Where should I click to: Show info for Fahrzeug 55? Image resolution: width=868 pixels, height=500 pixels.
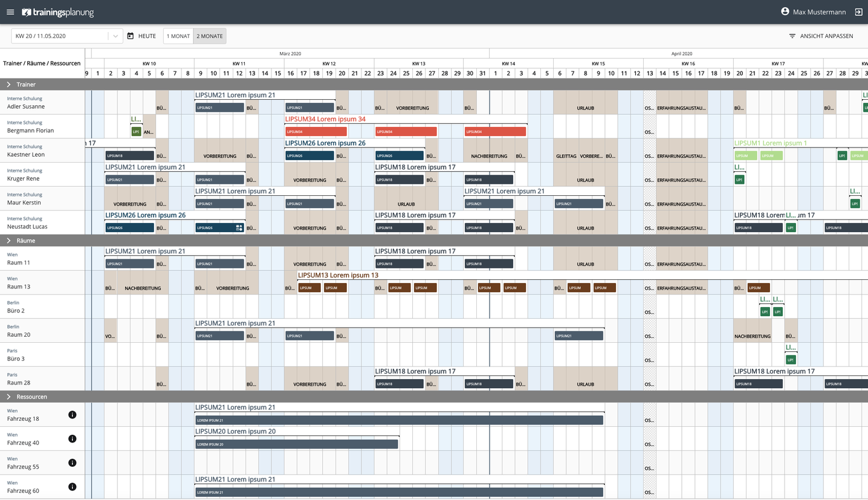pyautogui.click(x=73, y=463)
